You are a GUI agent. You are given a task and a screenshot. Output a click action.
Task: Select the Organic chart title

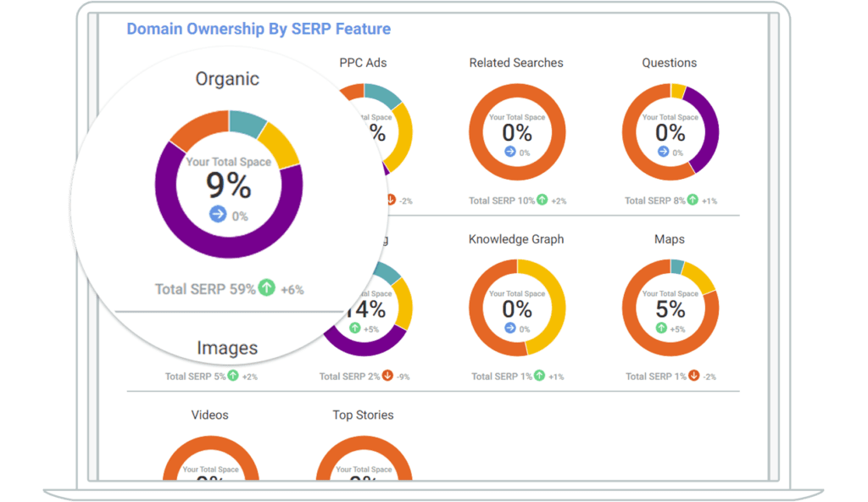click(x=227, y=78)
